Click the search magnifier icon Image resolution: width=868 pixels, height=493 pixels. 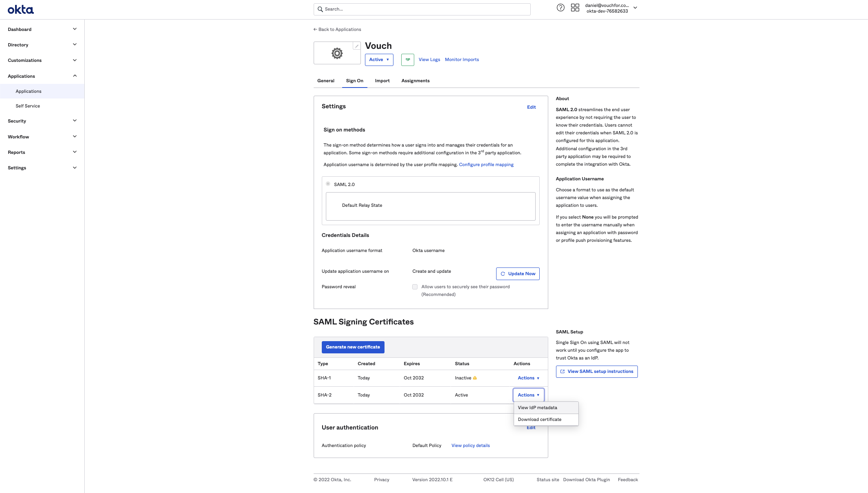click(x=320, y=9)
